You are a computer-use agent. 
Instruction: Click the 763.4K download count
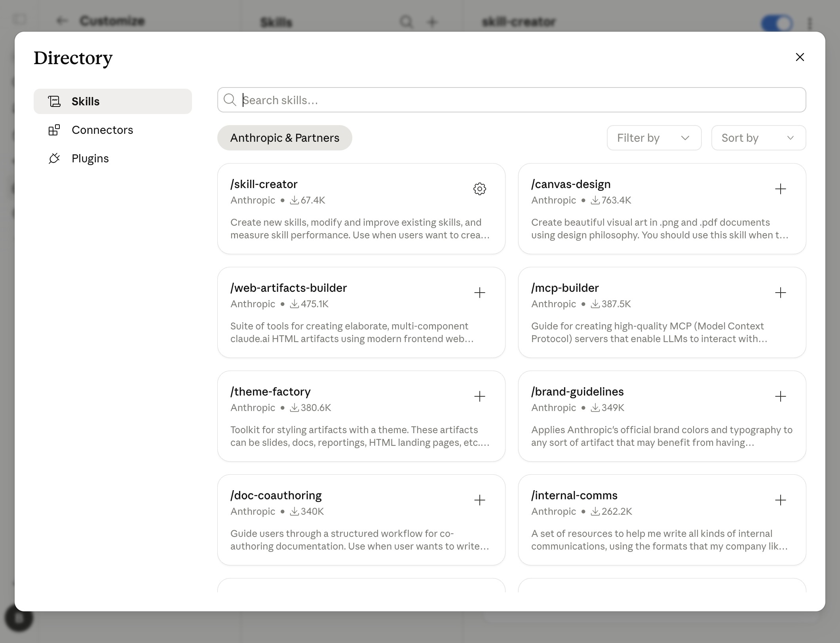coord(616,200)
